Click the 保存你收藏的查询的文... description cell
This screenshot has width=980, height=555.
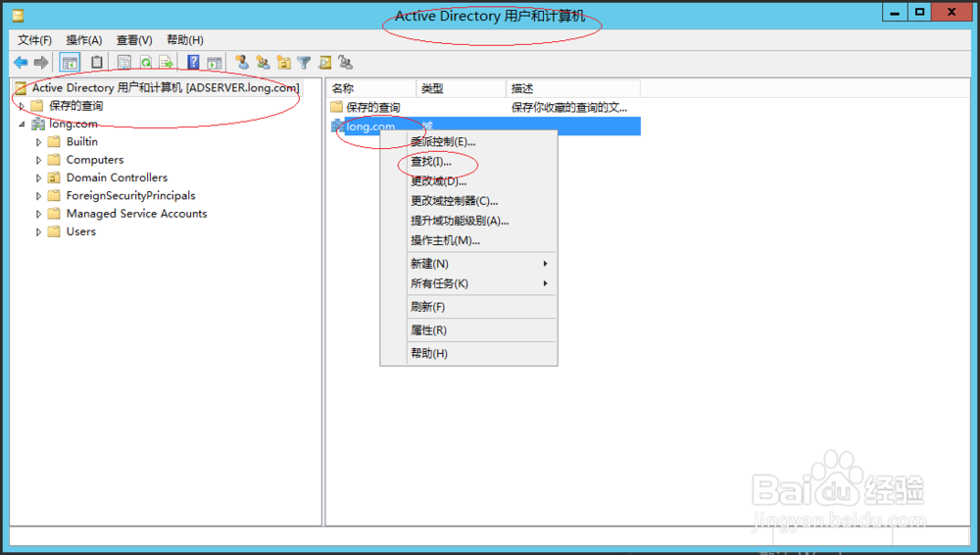click(569, 107)
